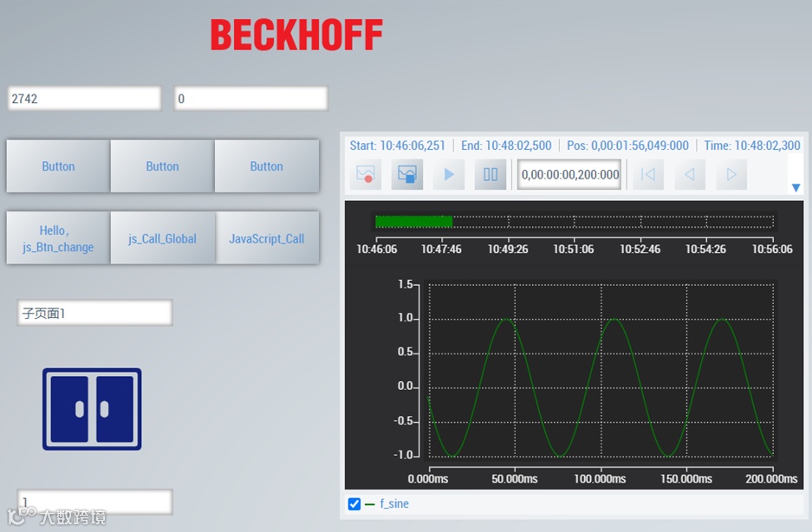Step forward in the trend chart
This screenshot has height=532, width=812.
click(x=731, y=174)
